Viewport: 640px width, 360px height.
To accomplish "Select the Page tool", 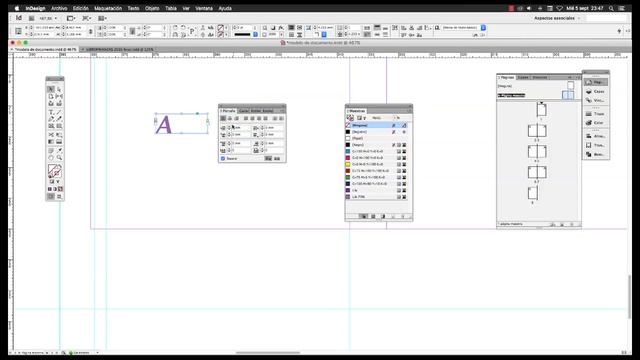I will [x=51, y=96].
